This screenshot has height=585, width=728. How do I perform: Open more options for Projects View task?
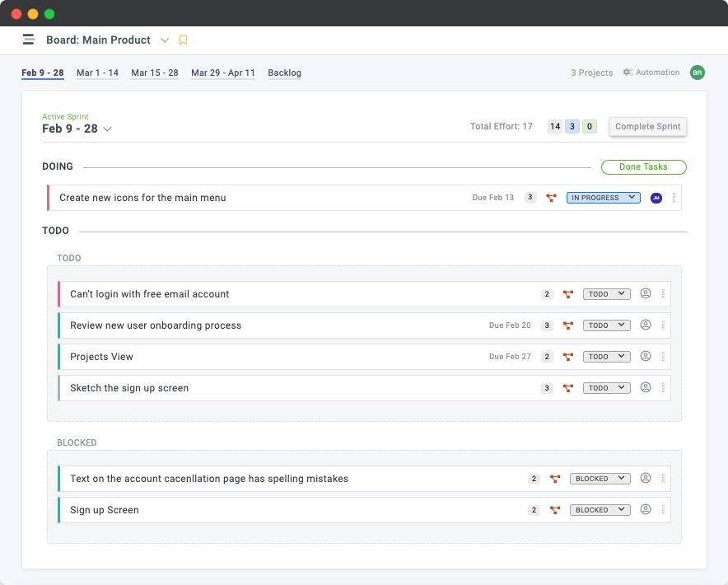pyautogui.click(x=663, y=357)
